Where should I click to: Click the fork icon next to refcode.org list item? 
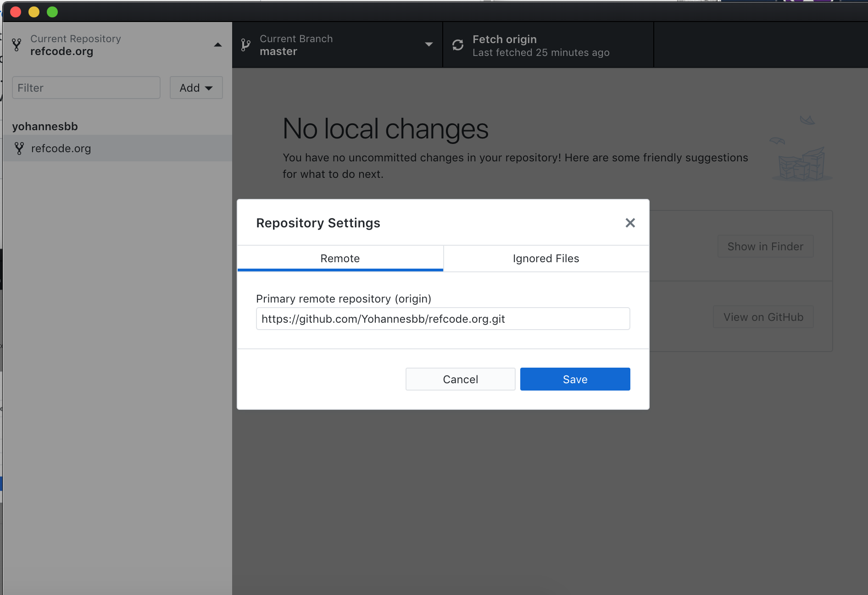point(19,149)
